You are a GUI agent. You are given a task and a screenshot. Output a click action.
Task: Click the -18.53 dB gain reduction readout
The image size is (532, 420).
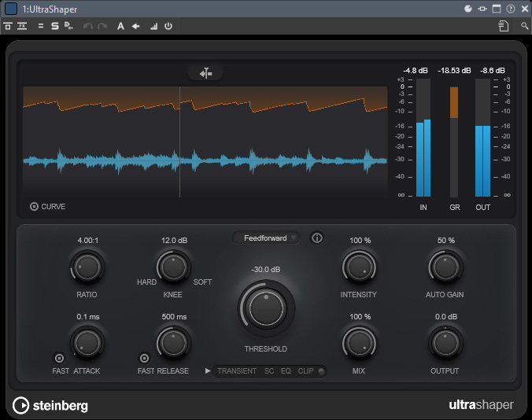point(454,71)
